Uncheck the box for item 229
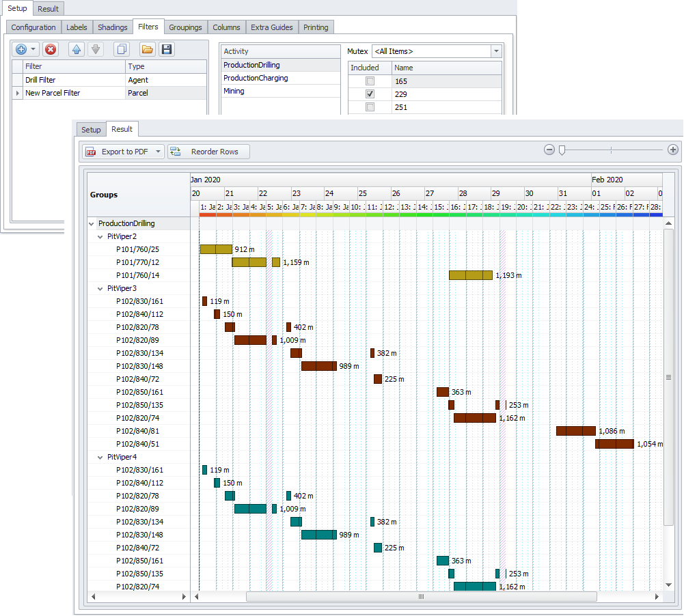The height and width of the screenshot is (616, 684). click(370, 94)
